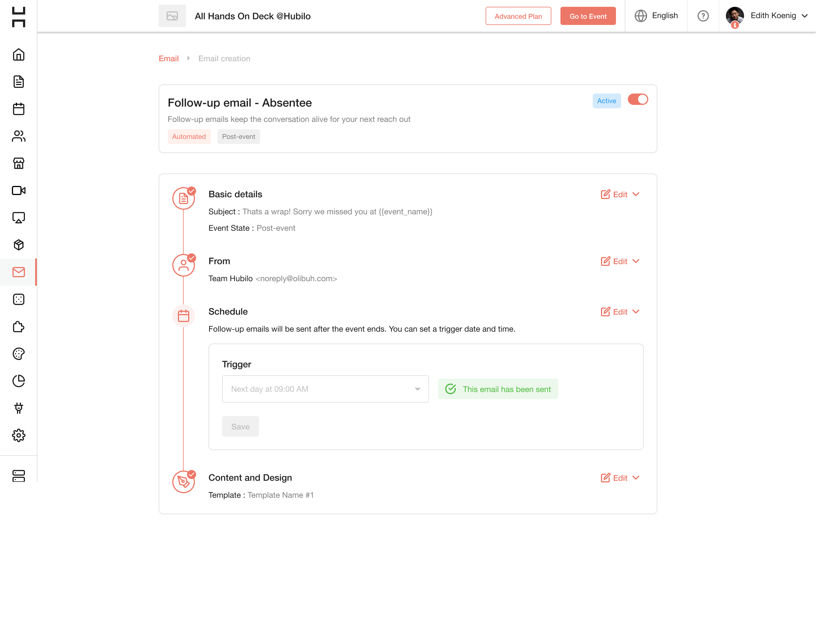The image size is (816, 644).
Task: Edit the Schedule section
Action: click(x=614, y=312)
